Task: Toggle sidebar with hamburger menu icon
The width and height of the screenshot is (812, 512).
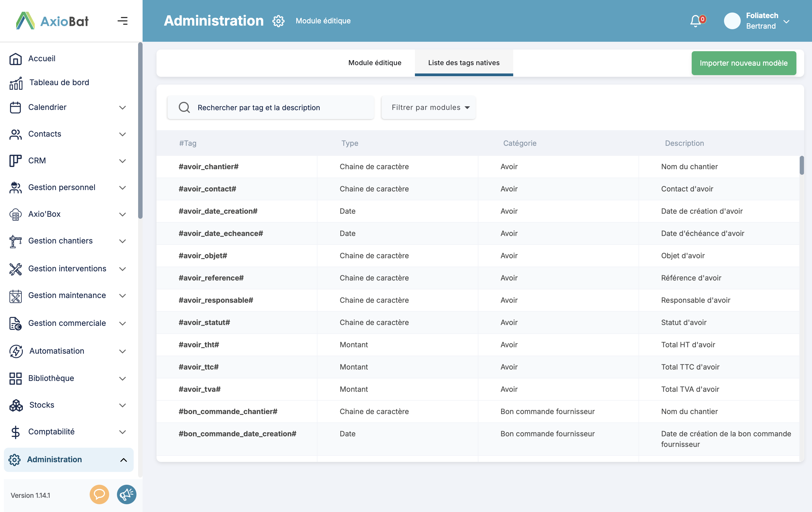Action: click(x=123, y=21)
